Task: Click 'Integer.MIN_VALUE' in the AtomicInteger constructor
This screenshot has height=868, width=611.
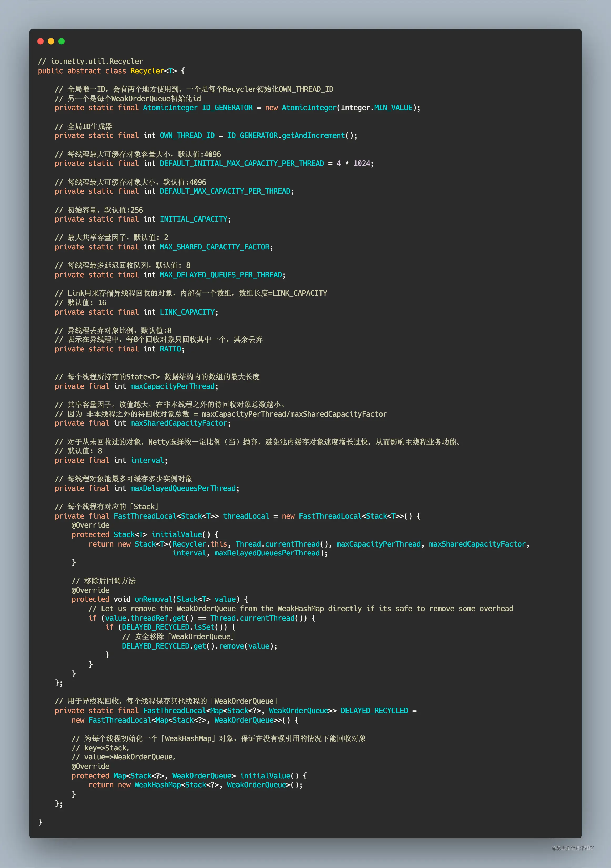Action: (x=376, y=108)
